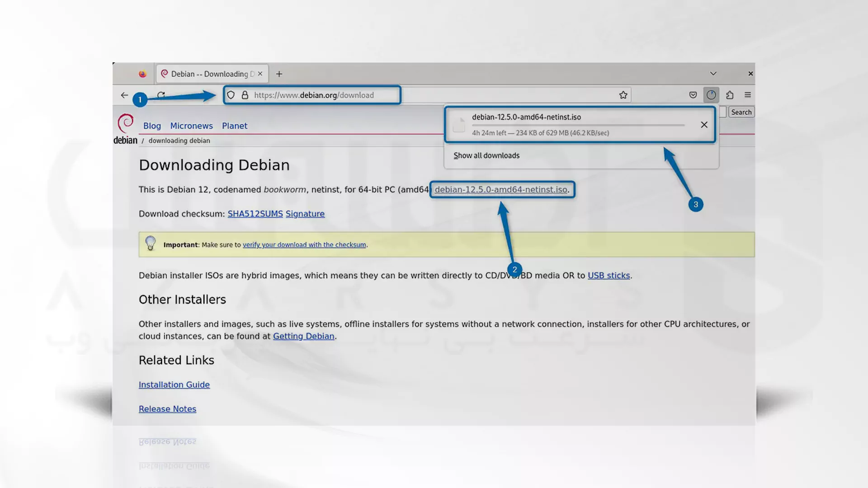Screen dimensions: 868x488
Task: Click the debian-12.5.0-amd64-netinst.iso page link
Action: click(x=501, y=190)
